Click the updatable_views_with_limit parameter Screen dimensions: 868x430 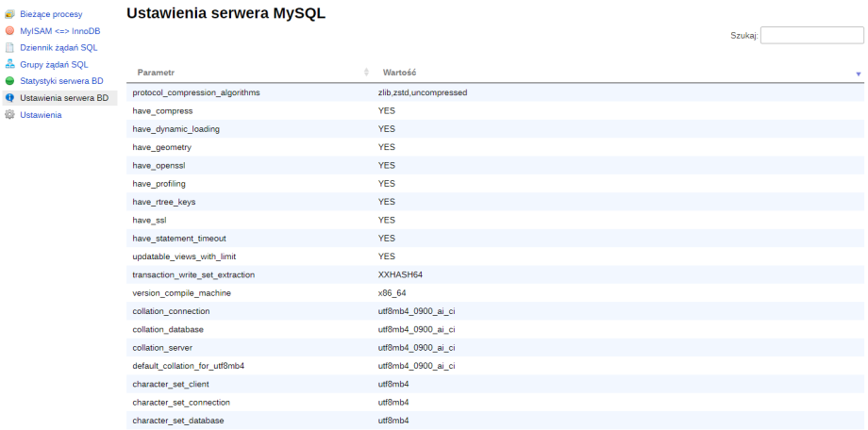click(x=184, y=256)
